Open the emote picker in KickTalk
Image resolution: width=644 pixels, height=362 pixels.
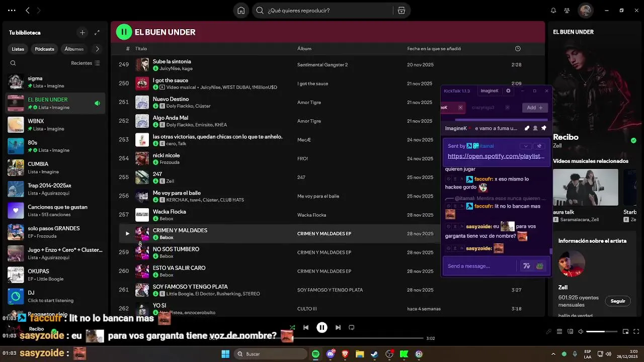(540, 266)
